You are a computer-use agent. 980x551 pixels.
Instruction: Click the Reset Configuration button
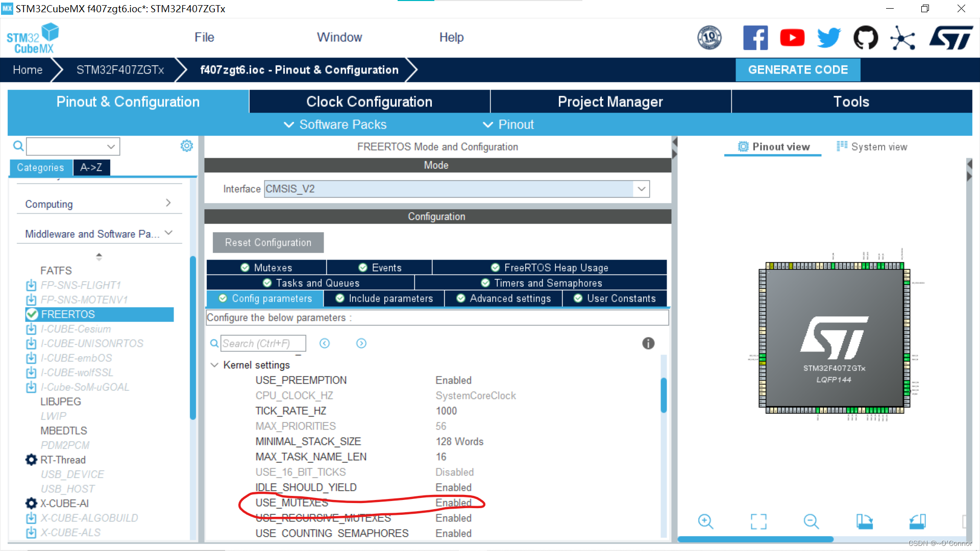coord(268,242)
